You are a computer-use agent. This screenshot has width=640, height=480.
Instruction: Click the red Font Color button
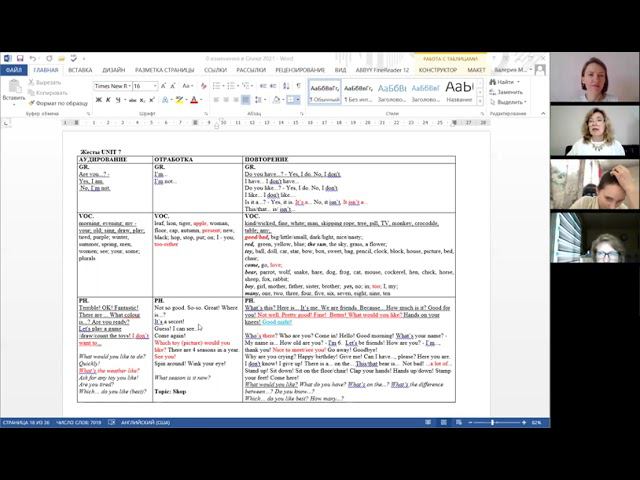(194, 100)
